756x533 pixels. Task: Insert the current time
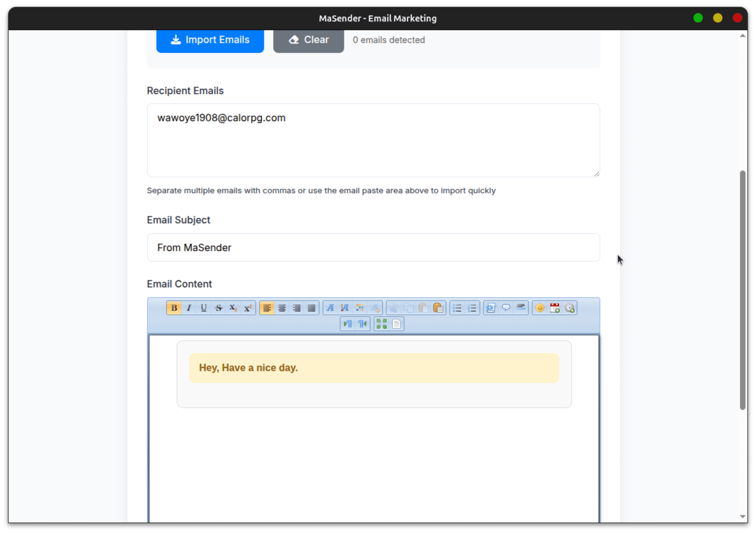(569, 308)
